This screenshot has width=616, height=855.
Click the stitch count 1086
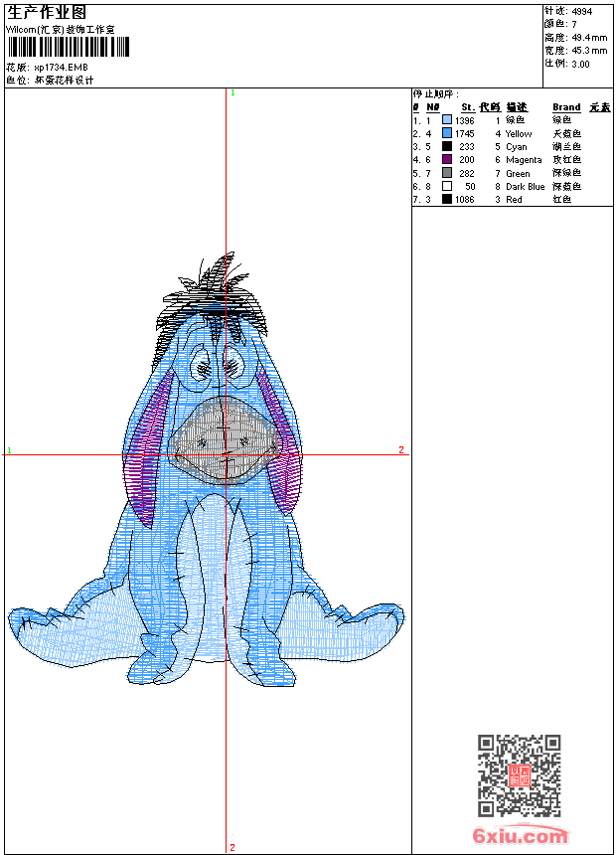(464, 200)
